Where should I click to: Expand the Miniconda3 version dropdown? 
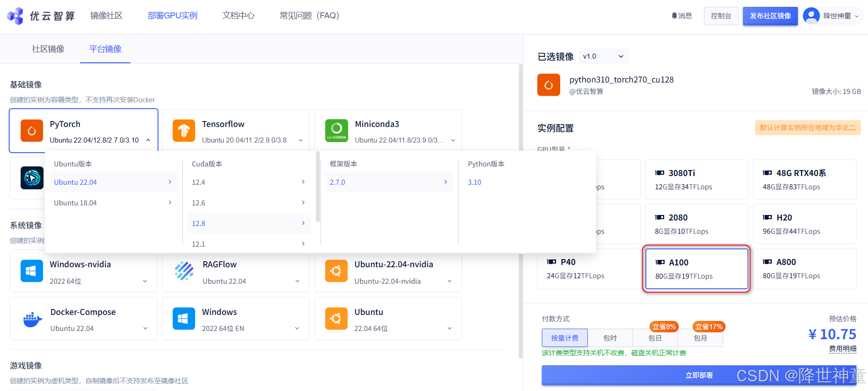point(453,140)
